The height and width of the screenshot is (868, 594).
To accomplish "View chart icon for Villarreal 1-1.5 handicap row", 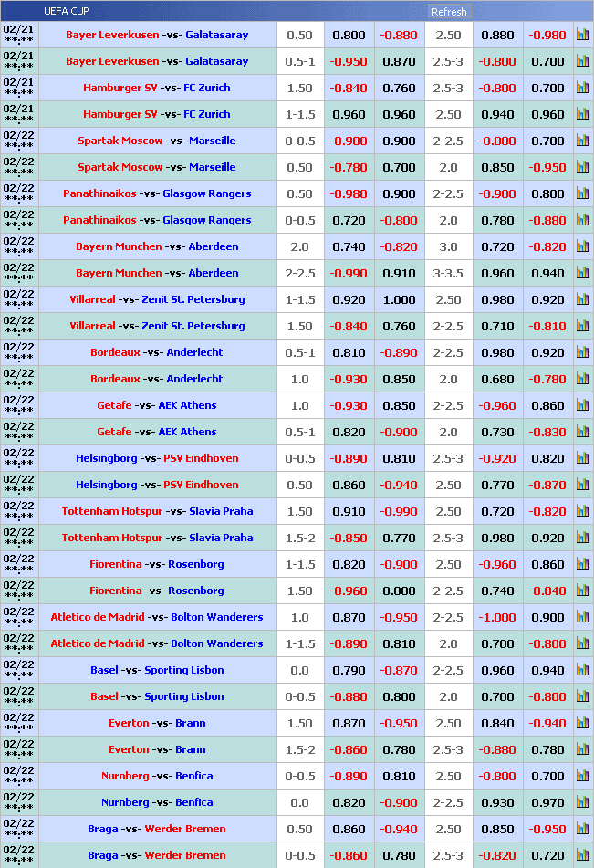I will (582, 300).
